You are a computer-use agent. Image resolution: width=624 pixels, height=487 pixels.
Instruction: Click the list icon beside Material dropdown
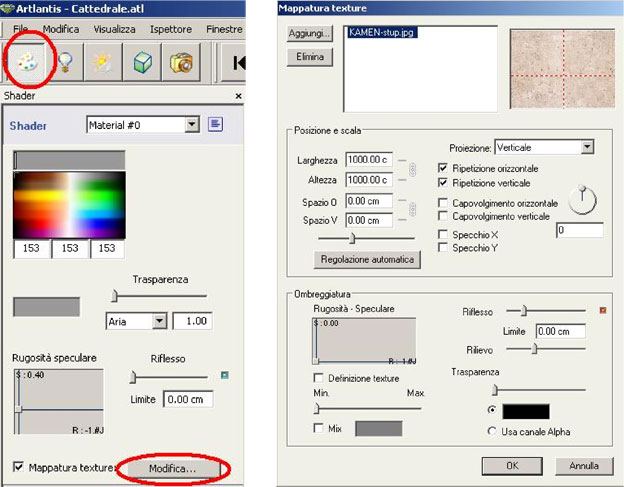215,125
